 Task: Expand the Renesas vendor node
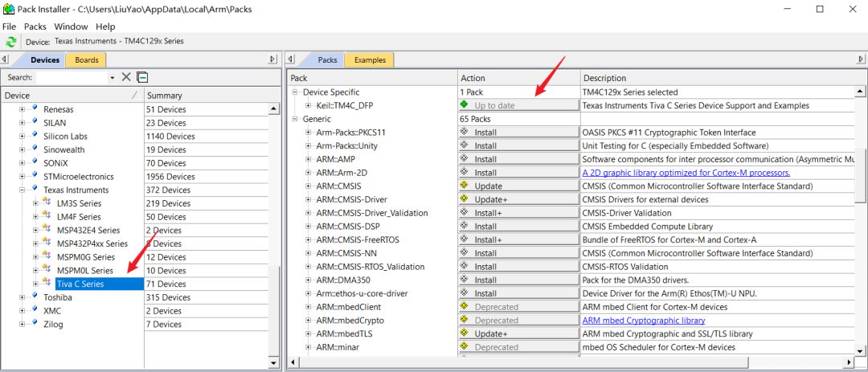point(23,109)
